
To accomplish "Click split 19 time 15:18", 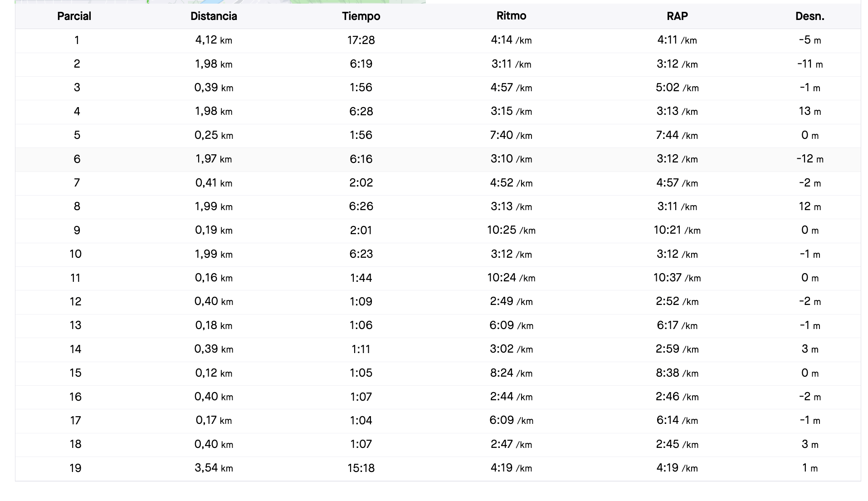I will click(x=361, y=468).
